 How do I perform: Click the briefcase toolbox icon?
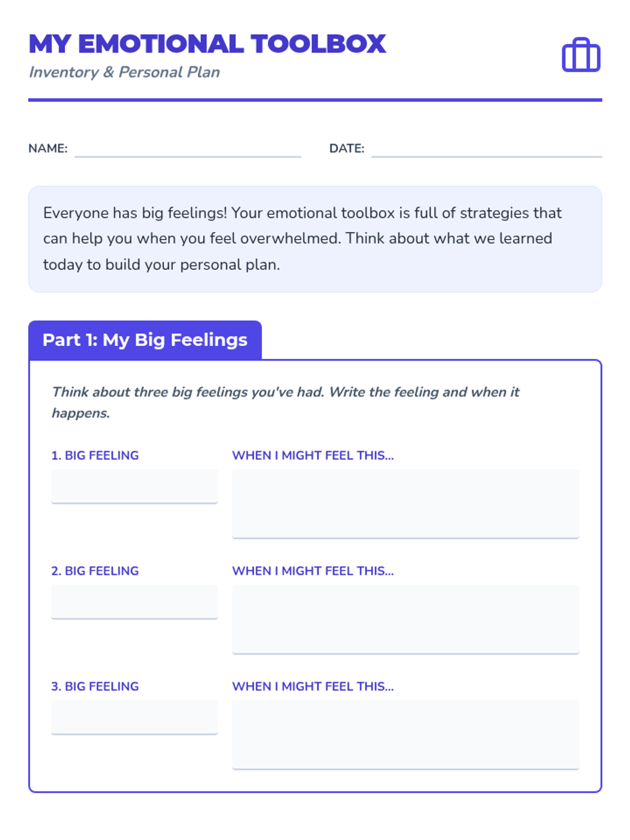point(581,55)
